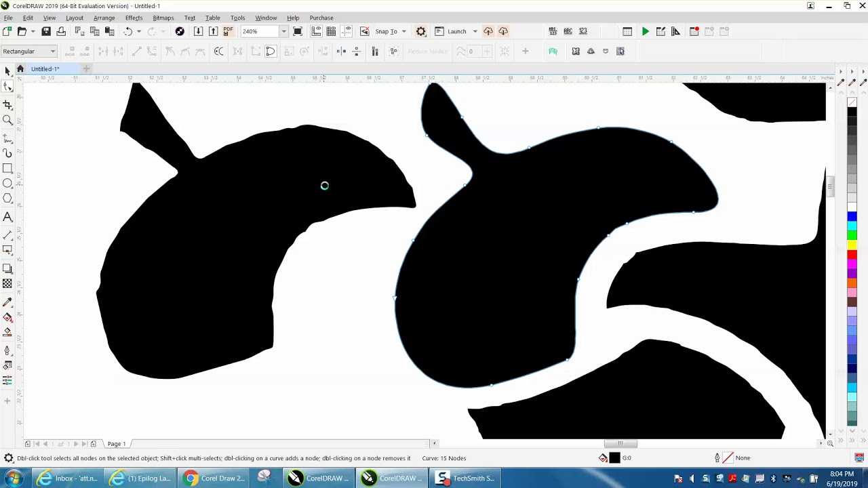Image resolution: width=868 pixels, height=488 pixels.
Task: Click the red color swatch in palette
Action: click(852, 254)
